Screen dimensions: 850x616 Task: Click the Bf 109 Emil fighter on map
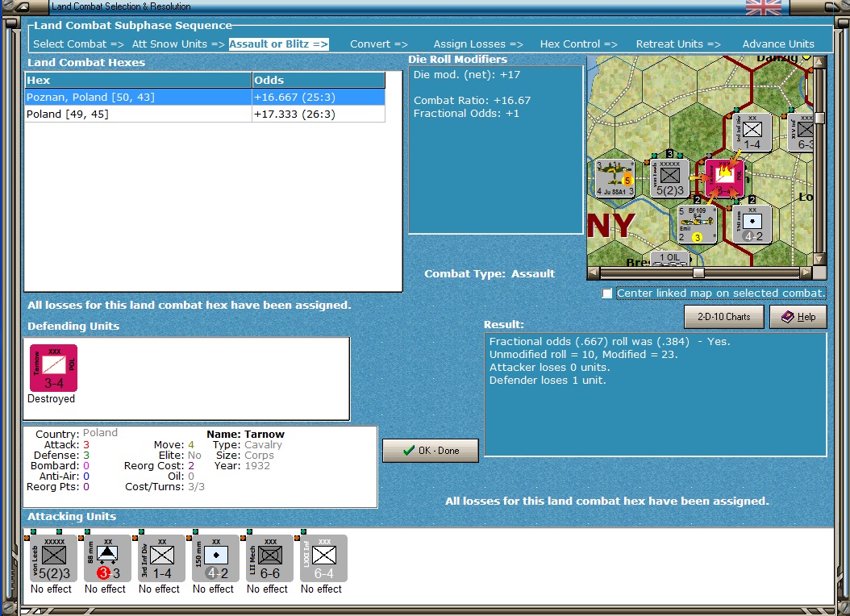coord(697,224)
